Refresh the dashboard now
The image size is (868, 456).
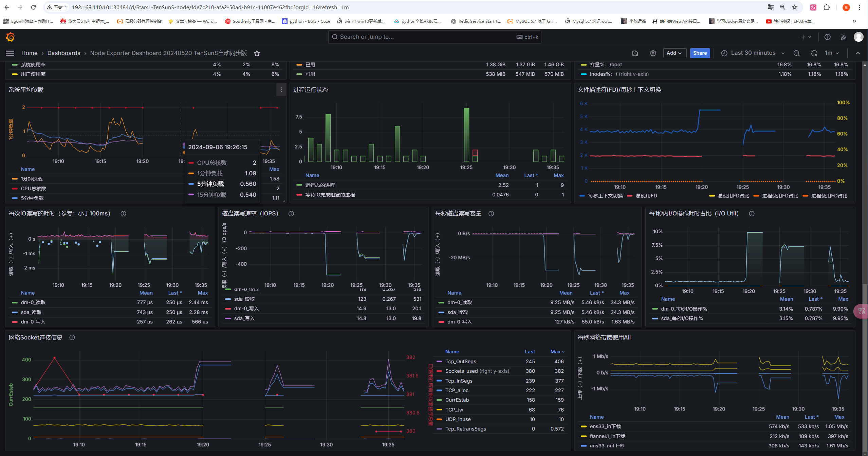tap(814, 53)
